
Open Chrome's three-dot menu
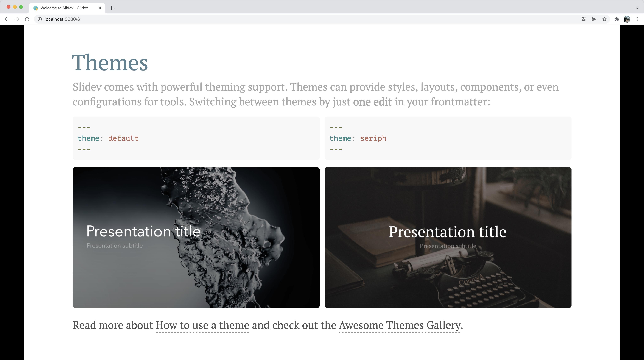coord(637,19)
